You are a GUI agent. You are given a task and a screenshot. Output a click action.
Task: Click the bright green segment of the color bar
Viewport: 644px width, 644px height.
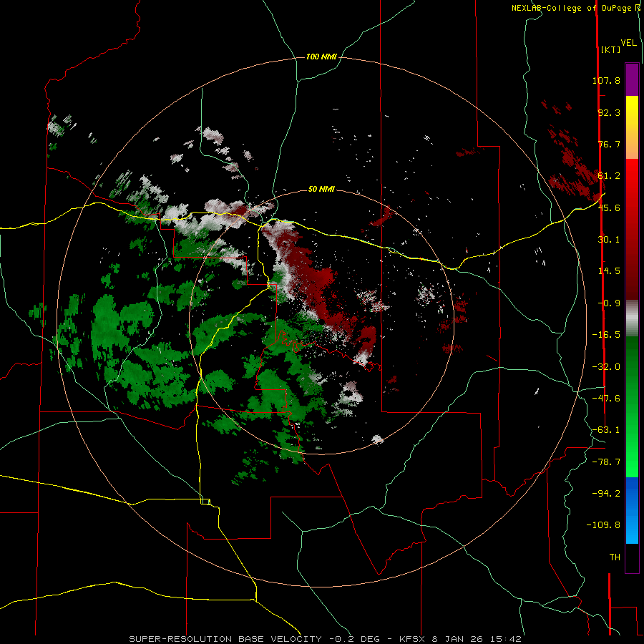632,406
